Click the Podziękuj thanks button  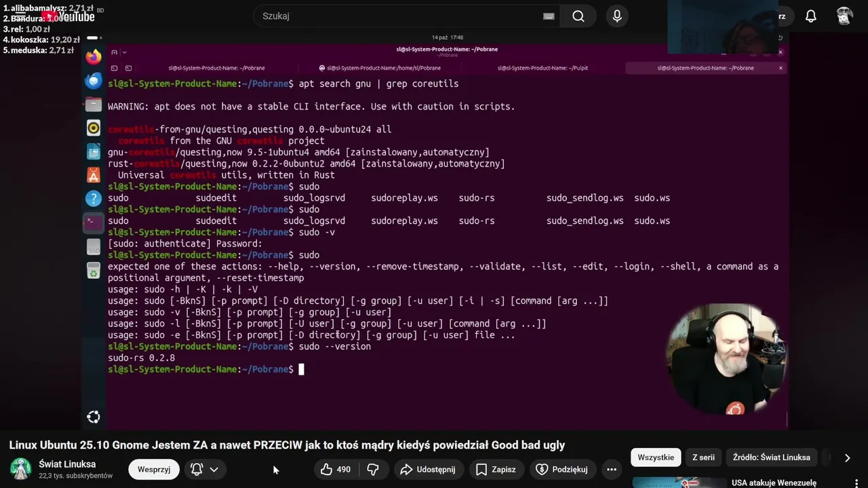click(x=562, y=469)
